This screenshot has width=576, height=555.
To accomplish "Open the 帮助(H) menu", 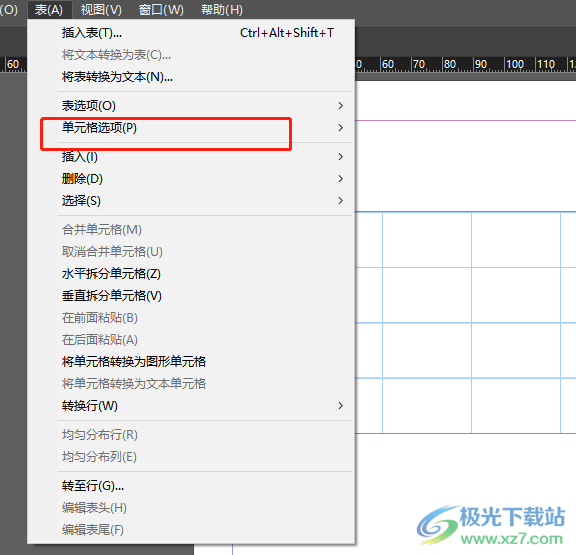I will 222,10.
